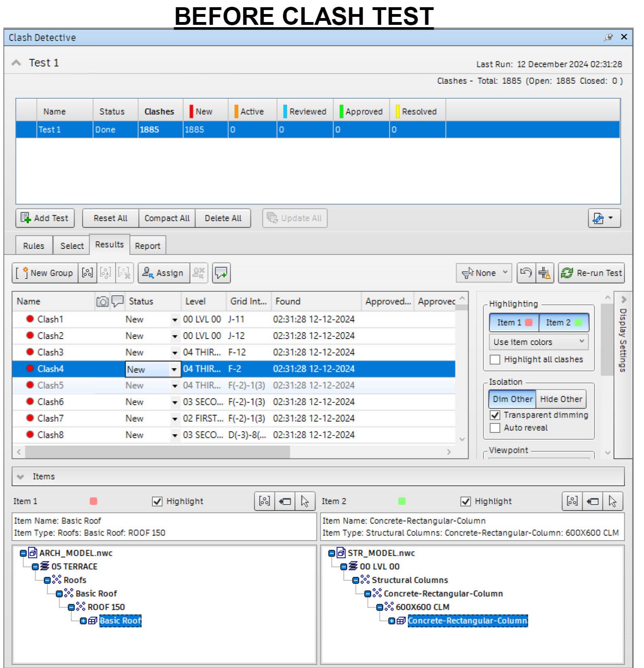Click the red Item 1 color swatch
Image resolution: width=644 pixels, height=668 pixels.
point(93,501)
